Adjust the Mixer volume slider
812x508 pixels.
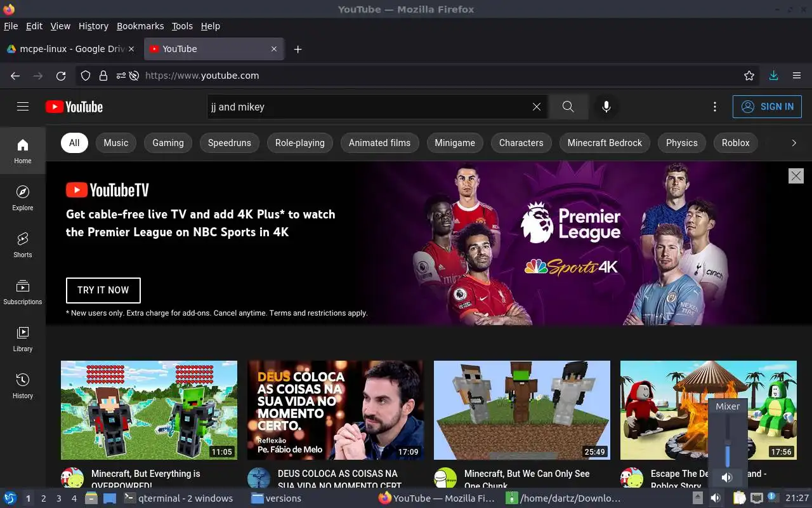tap(728, 441)
